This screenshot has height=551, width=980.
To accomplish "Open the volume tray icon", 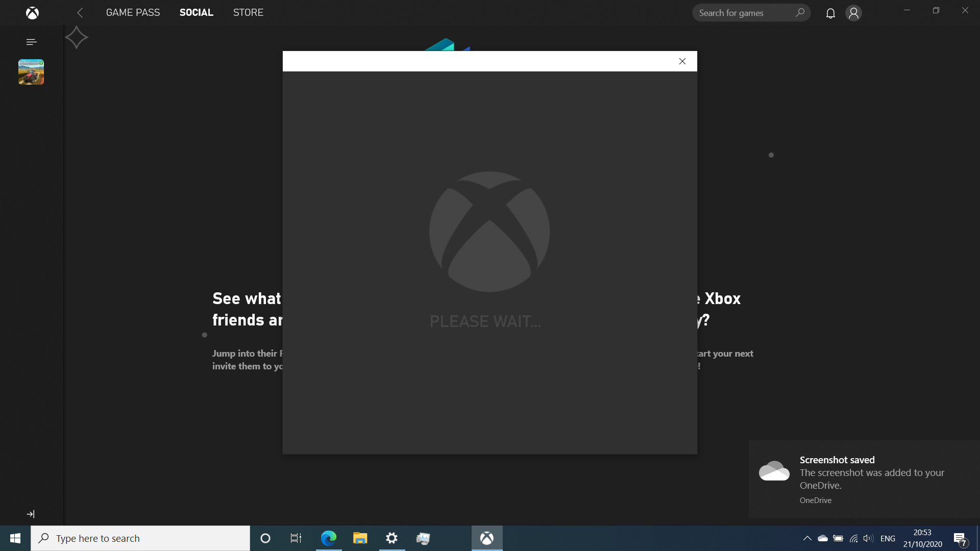I will pos(868,538).
